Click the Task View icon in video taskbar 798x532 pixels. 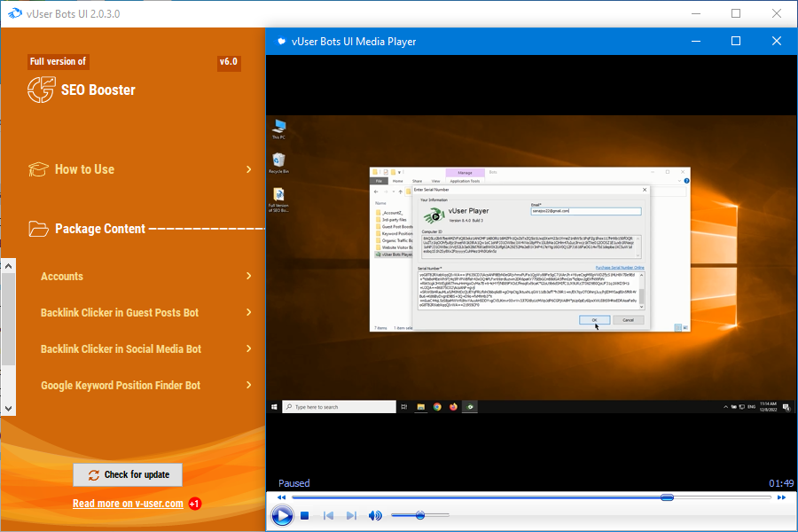coord(404,407)
